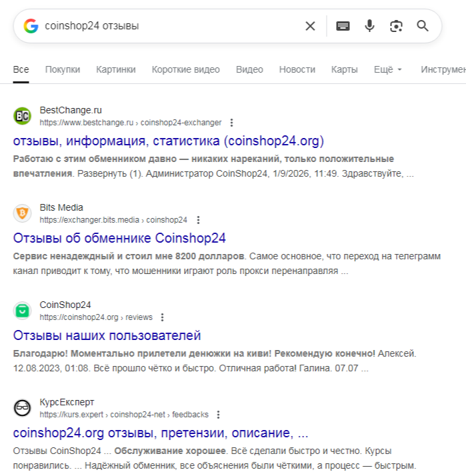Open link Отзывы об обменнике Coinshop24
The height and width of the screenshot is (476, 466).
120,238
